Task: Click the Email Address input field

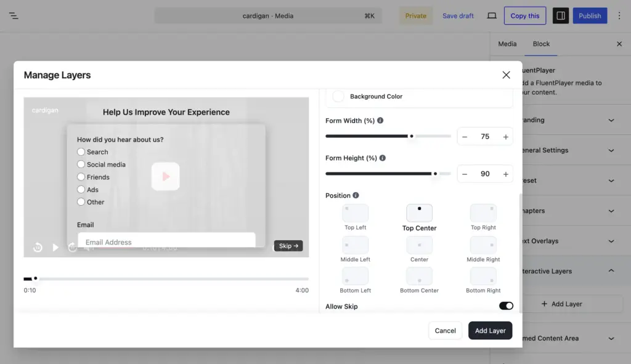Action: [166, 240]
